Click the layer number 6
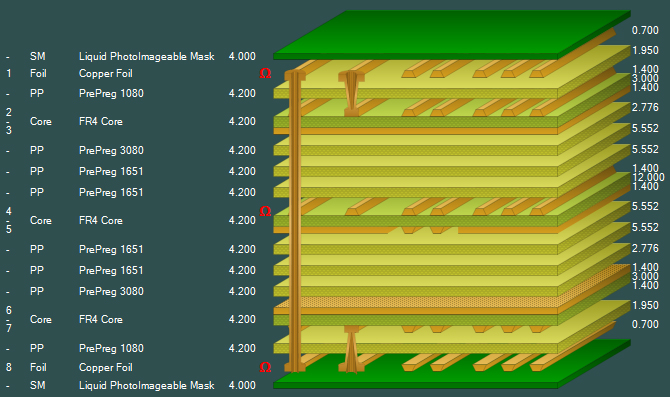The width and height of the screenshot is (670, 397). (x=9, y=310)
